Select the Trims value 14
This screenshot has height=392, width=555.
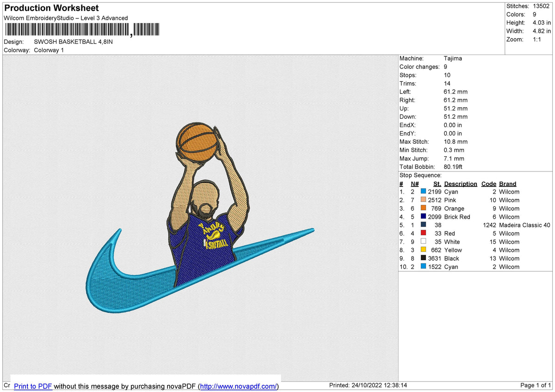click(x=447, y=83)
